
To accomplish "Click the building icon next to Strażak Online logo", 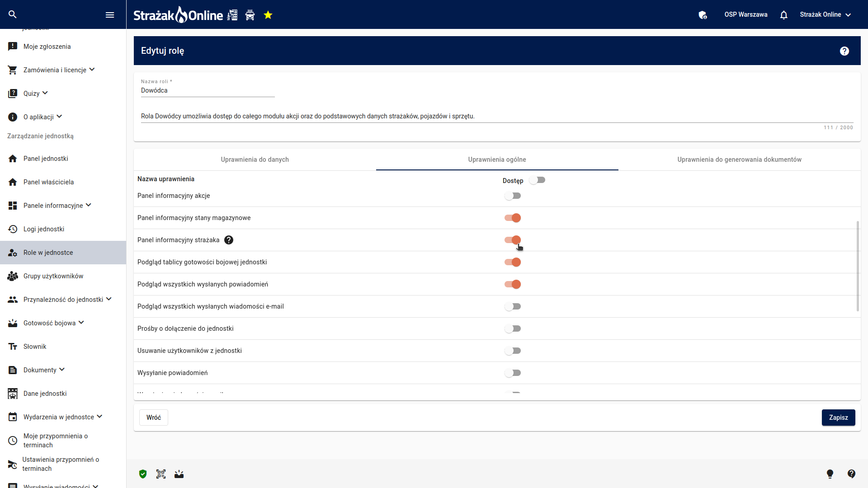I will click(232, 15).
